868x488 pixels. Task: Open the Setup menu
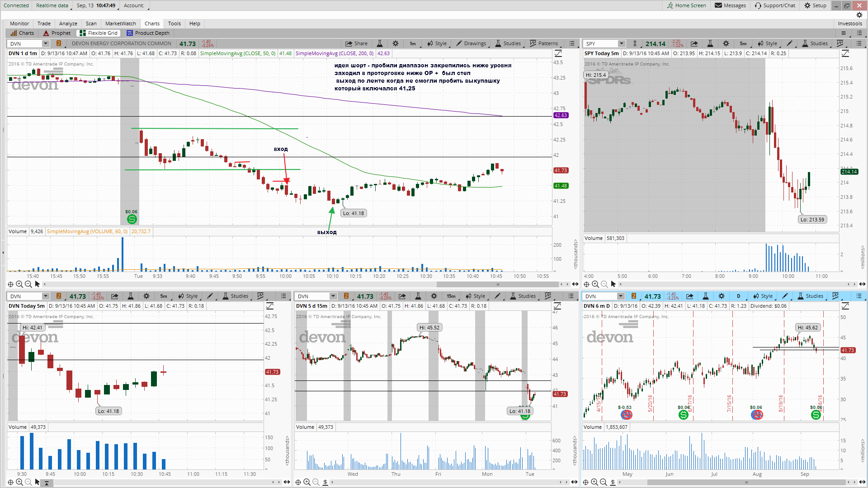815,5
